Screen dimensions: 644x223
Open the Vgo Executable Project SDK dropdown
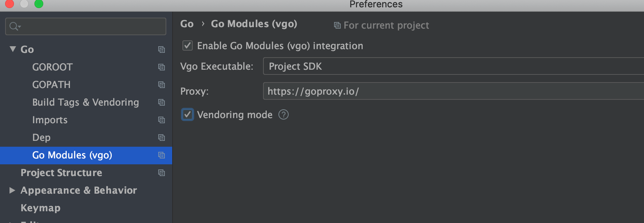pyautogui.click(x=454, y=66)
